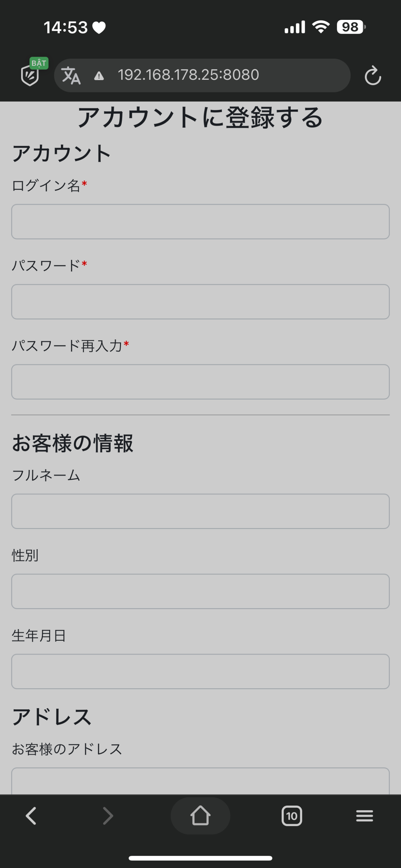This screenshot has width=401, height=868.
Task: Focus the ログイン名 input field
Action: [200, 222]
